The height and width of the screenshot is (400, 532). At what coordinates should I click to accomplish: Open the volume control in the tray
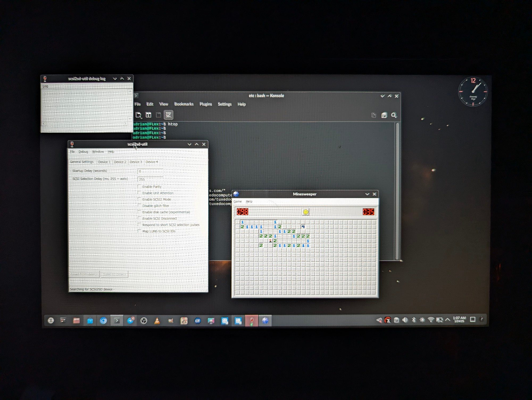405,320
